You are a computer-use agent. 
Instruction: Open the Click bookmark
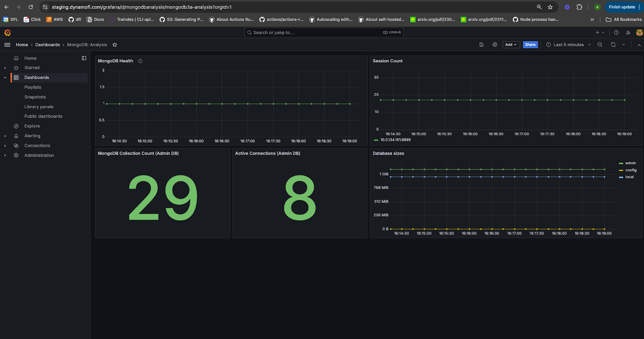[x=32, y=19]
